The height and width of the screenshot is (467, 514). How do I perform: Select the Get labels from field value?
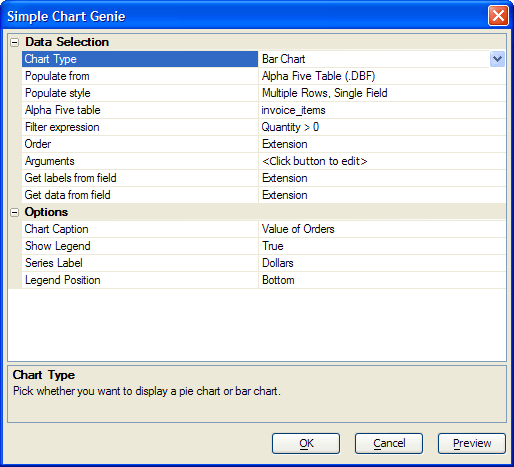point(382,178)
